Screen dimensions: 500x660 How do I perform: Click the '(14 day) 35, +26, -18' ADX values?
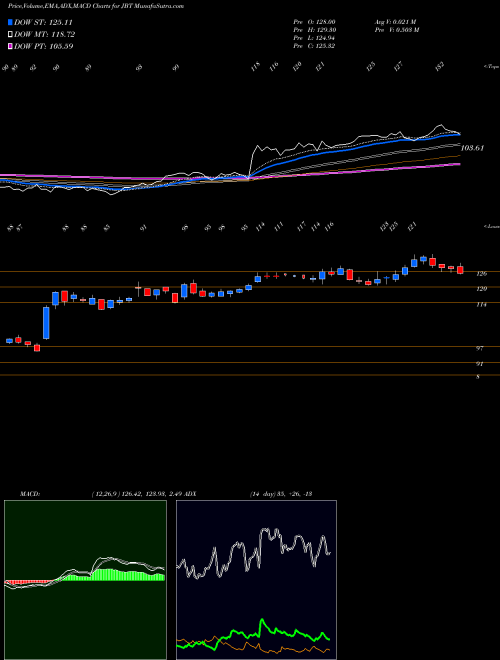281,493
